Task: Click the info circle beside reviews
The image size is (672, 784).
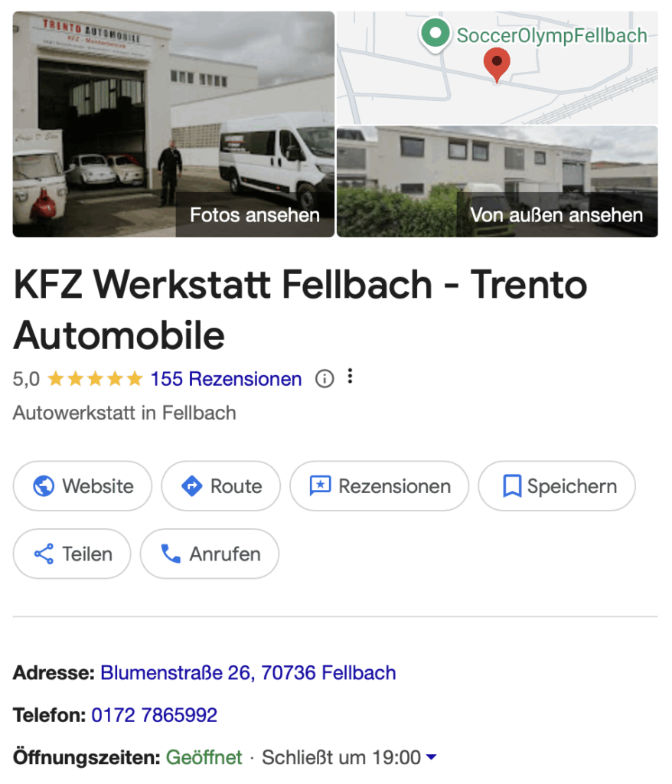Action: (325, 379)
